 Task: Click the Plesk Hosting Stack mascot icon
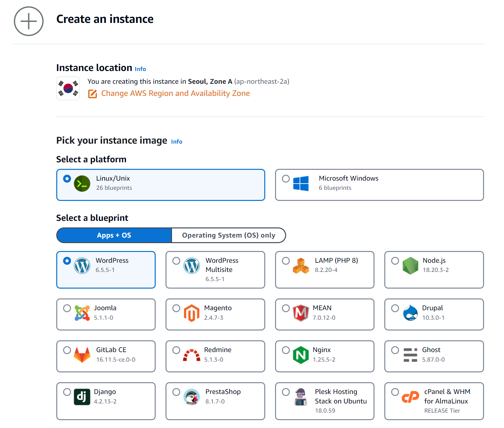tap(301, 397)
